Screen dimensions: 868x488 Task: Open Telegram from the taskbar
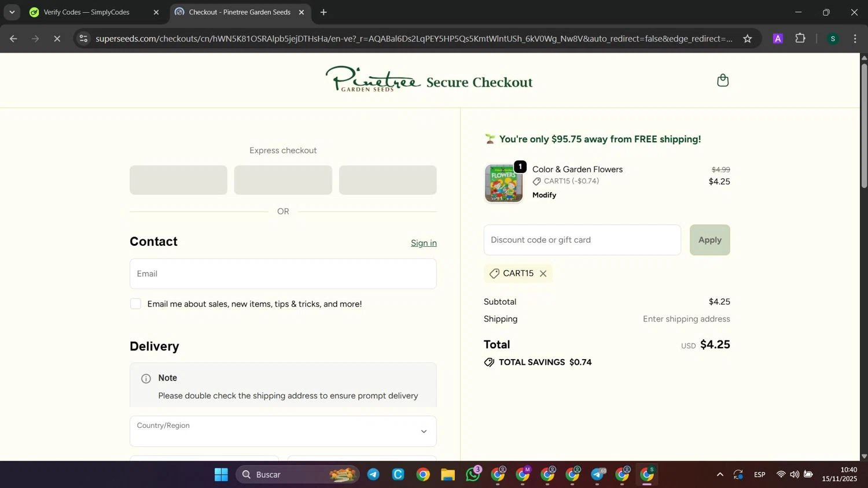373,475
